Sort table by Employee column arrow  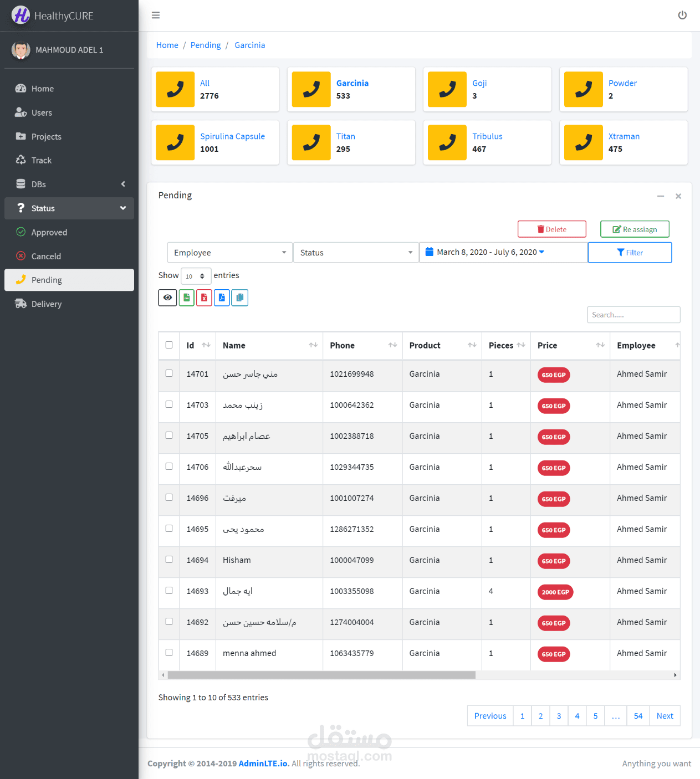(677, 345)
